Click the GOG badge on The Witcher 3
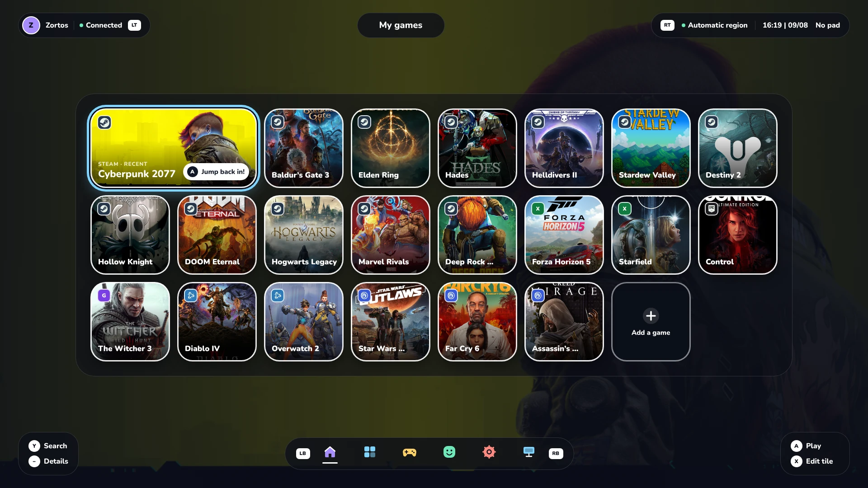Viewport: 868px width, 488px height. 104,296
